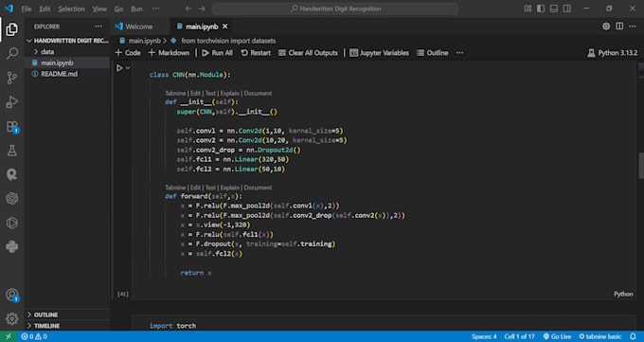Toggle the bottom panel
Image resolution: width=644 pixels, height=342 pixels.
[x=554, y=9]
